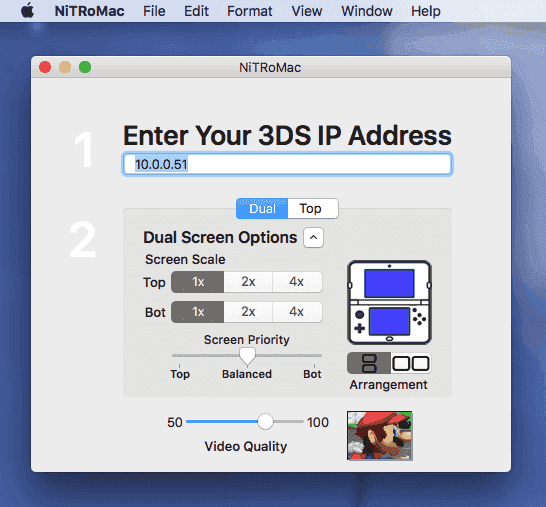Open the Window menu

click(367, 11)
